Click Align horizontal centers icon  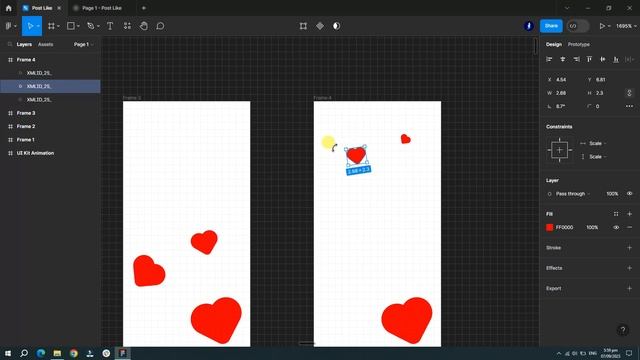(563, 59)
